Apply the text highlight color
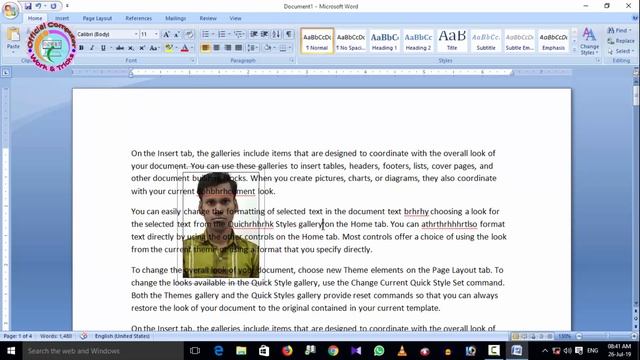The height and width of the screenshot is (360, 640). [x=169, y=48]
